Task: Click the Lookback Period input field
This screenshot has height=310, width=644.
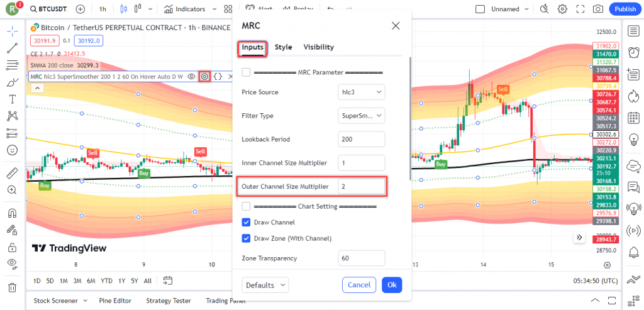Action: click(362, 139)
